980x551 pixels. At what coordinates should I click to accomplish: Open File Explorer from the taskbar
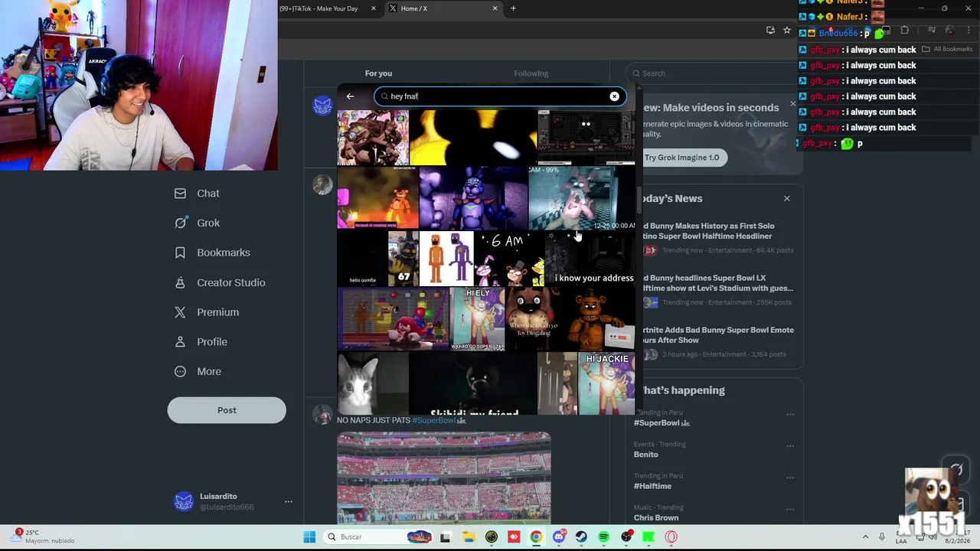[x=469, y=537]
